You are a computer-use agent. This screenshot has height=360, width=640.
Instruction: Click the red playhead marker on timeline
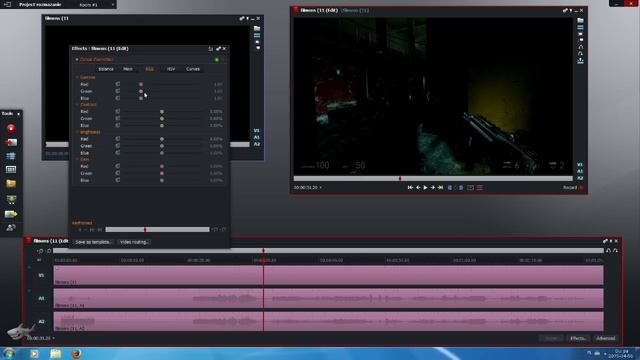tap(264, 260)
